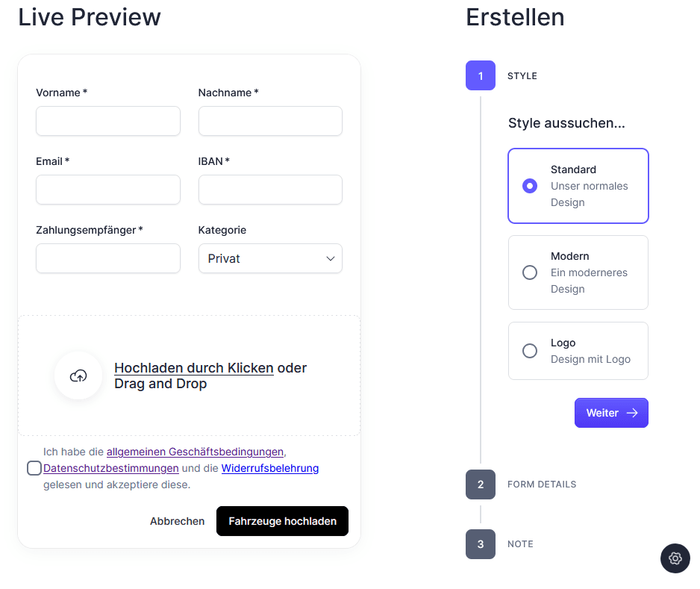Click the Abbrechen button
This screenshot has height=589, width=700.
[177, 521]
